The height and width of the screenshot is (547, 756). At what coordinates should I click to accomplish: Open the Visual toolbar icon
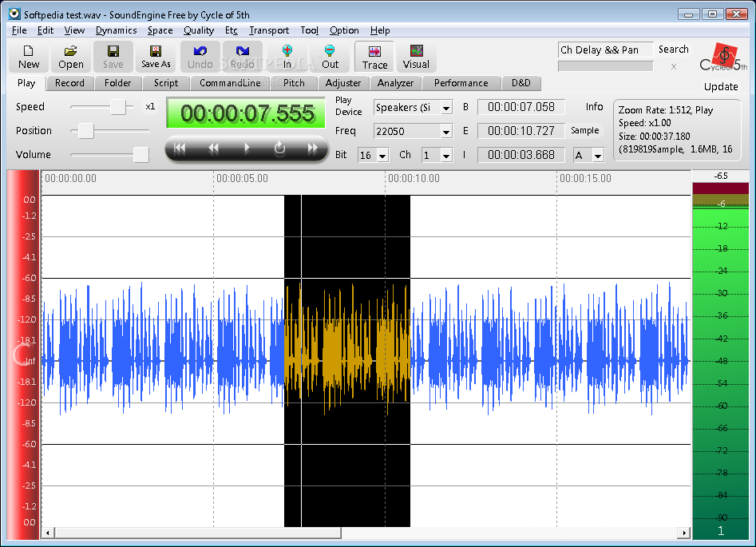[416, 57]
